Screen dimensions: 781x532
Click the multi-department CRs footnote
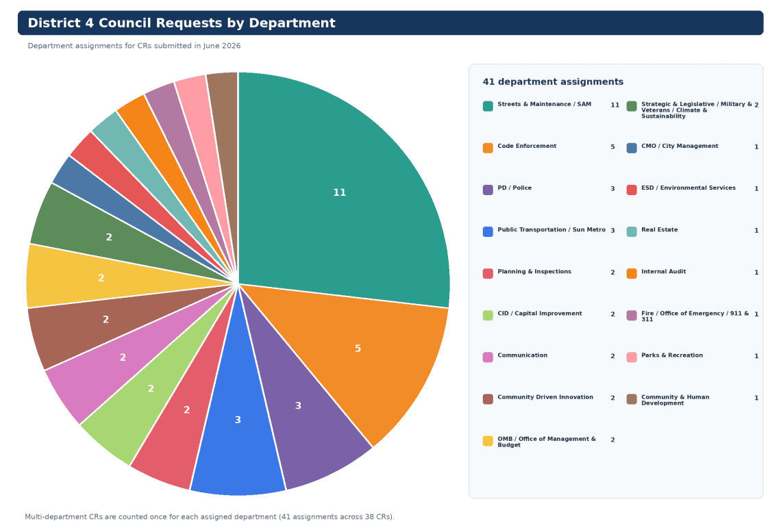(209, 516)
